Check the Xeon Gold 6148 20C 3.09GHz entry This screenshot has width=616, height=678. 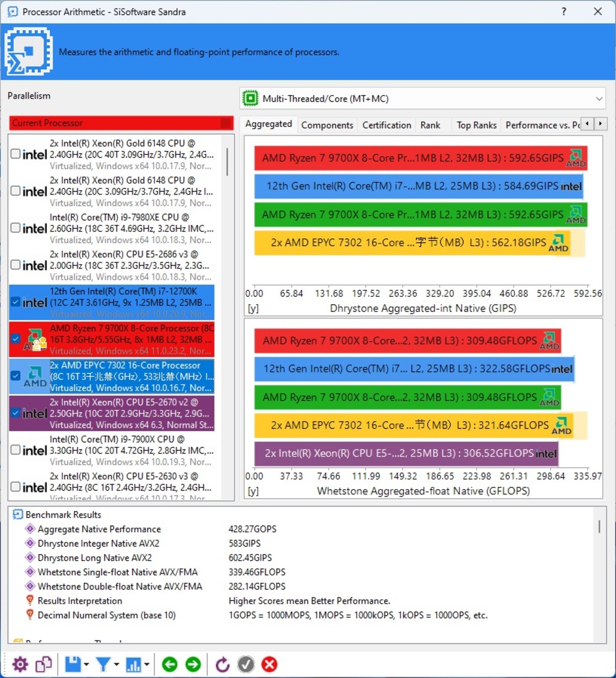pyautogui.click(x=15, y=191)
